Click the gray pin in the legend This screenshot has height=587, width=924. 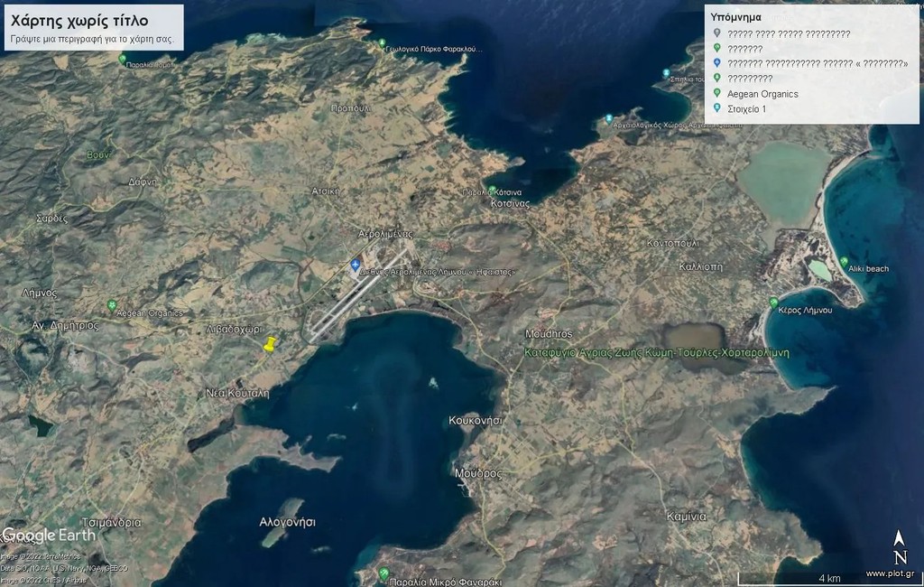716,33
